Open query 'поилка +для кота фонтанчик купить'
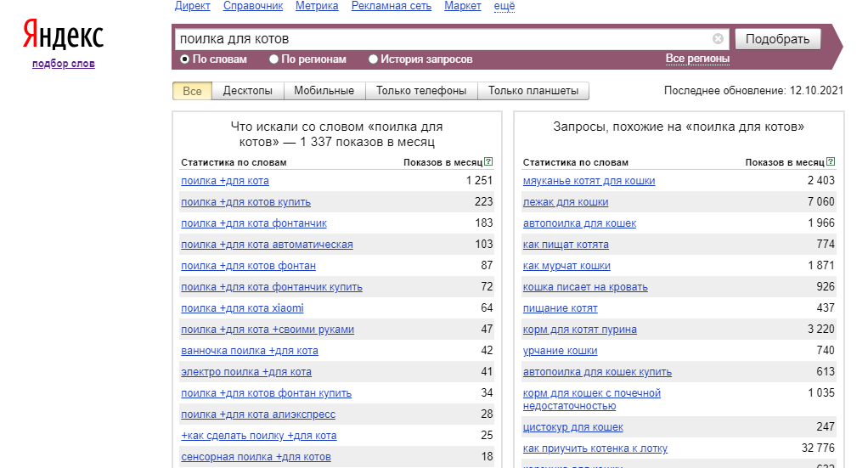Viewport: 868px width, 468px height. pyautogui.click(x=272, y=287)
